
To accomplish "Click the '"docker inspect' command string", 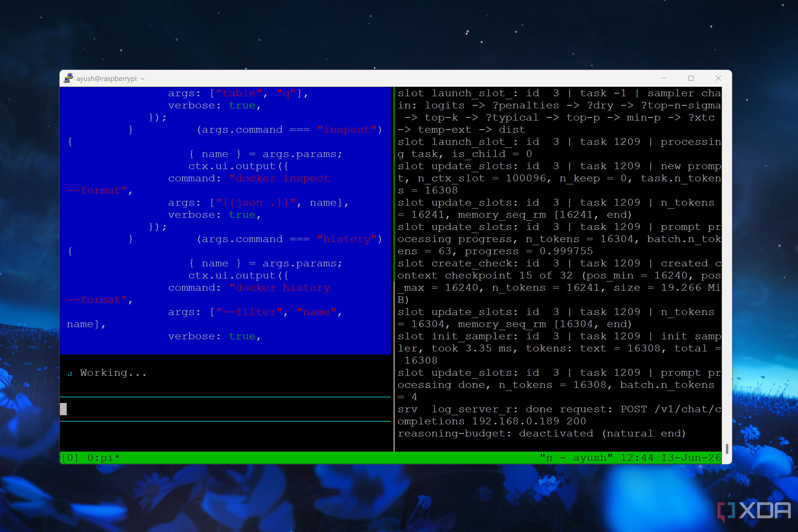I will click(x=279, y=178).
